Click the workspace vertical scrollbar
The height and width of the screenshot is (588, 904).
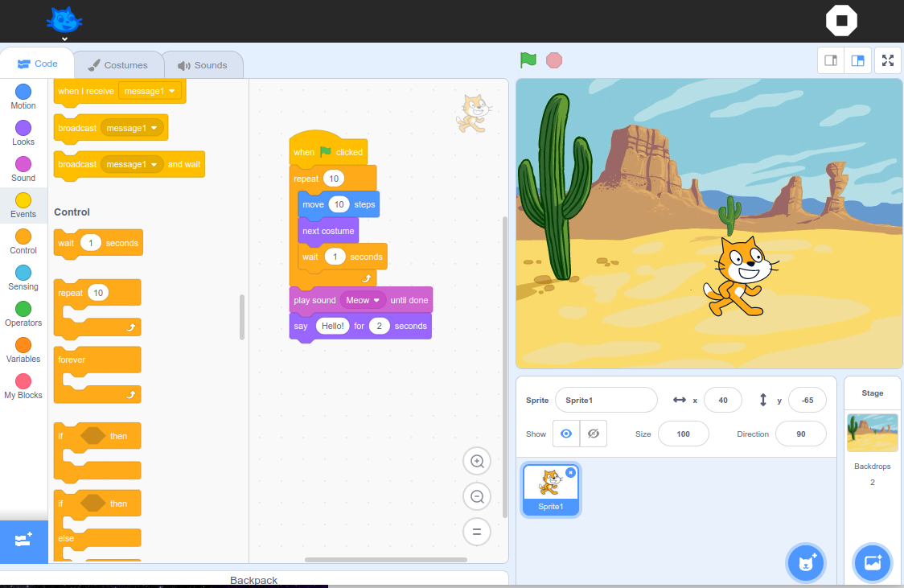[506, 368]
